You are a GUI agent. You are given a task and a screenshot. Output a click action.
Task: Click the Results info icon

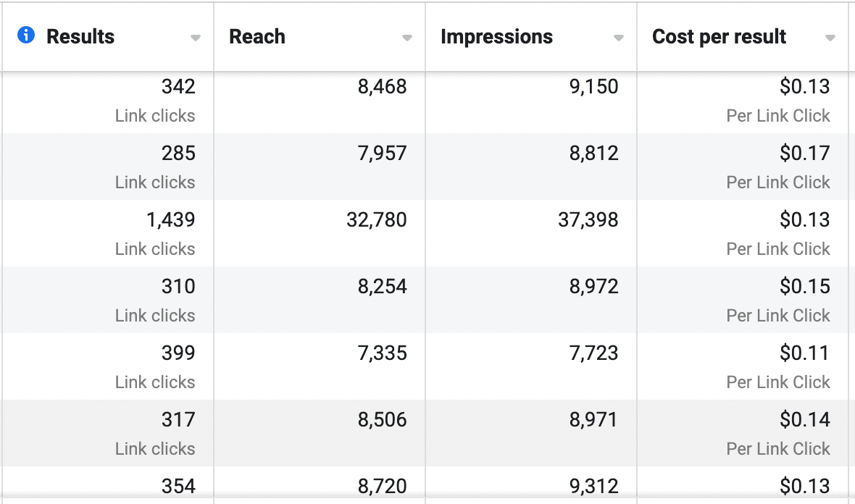point(26,35)
